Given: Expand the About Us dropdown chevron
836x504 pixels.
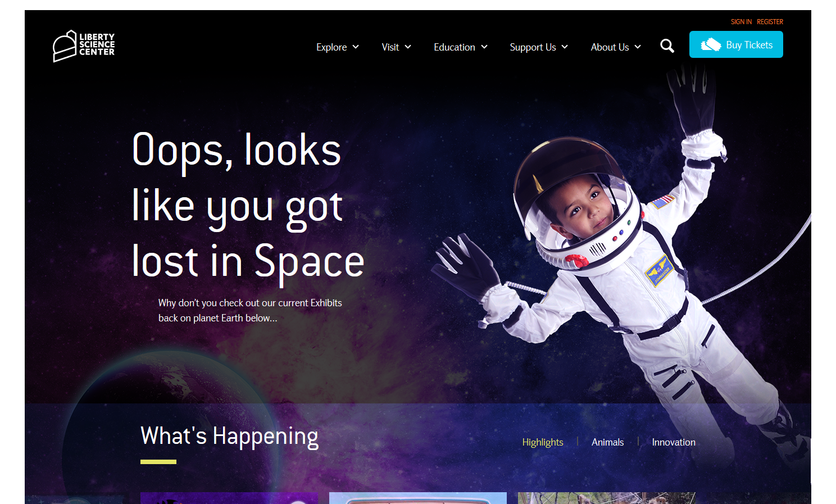Looking at the screenshot, I should pyautogui.click(x=638, y=47).
